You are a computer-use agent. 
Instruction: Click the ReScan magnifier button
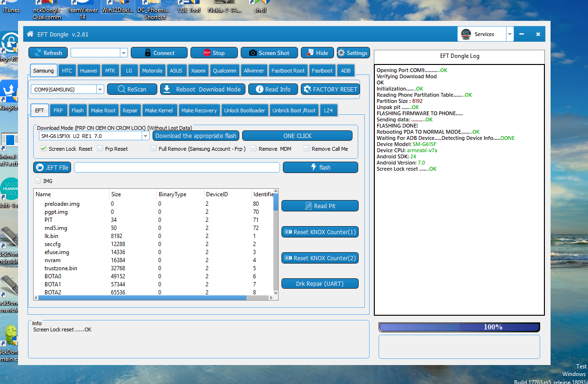[x=132, y=89]
